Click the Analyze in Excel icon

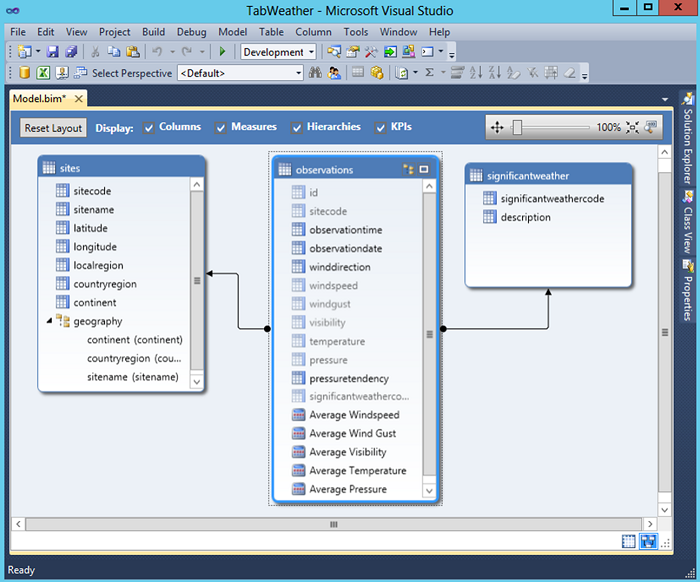[x=43, y=72]
